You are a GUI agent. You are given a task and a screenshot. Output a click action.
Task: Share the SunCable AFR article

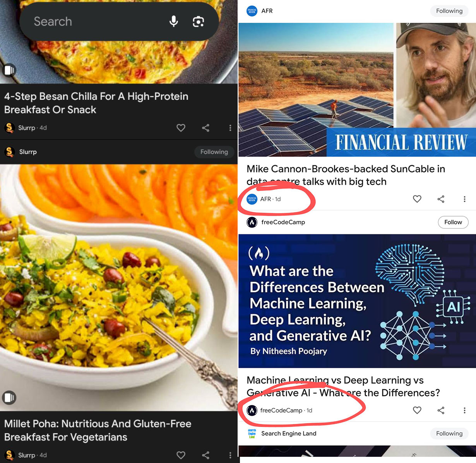coord(441,199)
